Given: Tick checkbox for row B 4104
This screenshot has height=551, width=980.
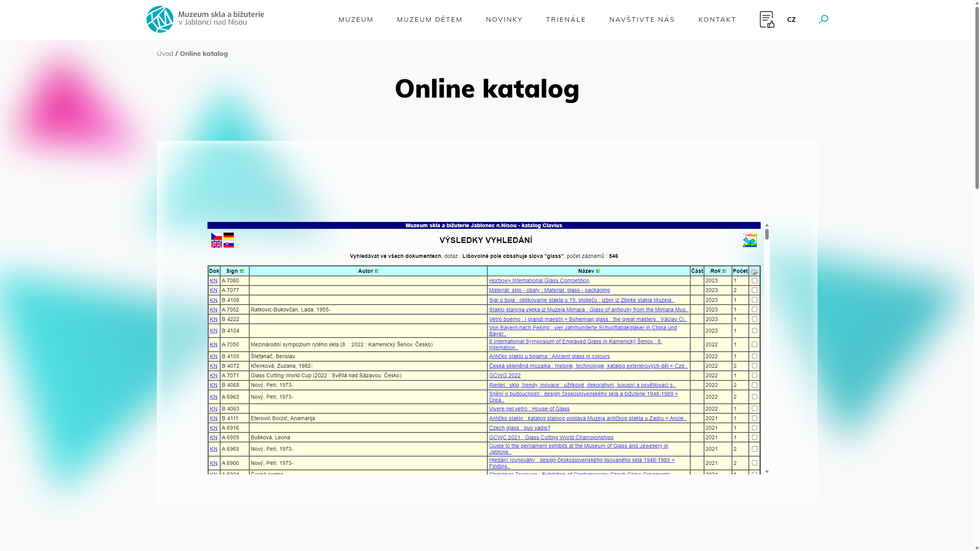Looking at the screenshot, I should coord(755,330).
